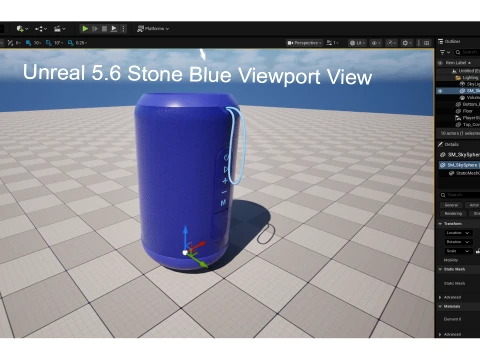The image size is (480, 360).
Task: Click the viewport layout split-panes icon
Action: click(x=426, y=43)
